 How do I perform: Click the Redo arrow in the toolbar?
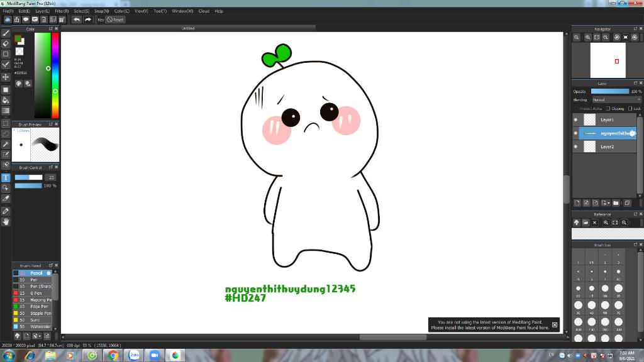(x=88, y=19)
